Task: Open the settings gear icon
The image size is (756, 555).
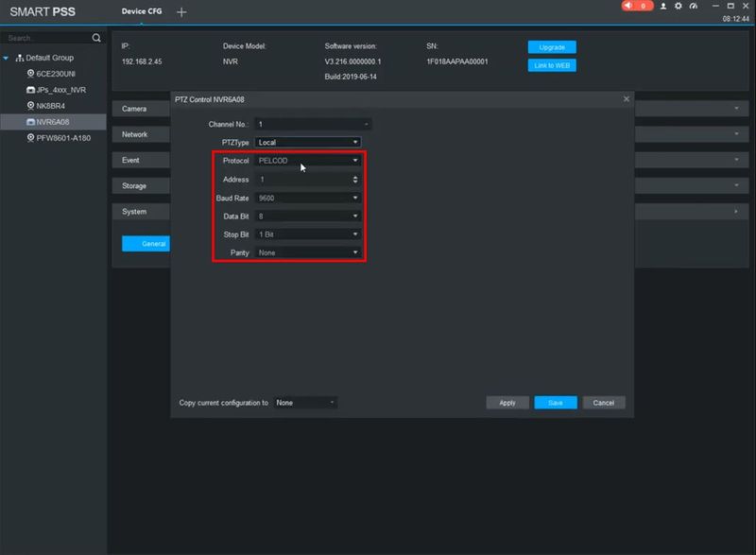Action: (678, 6)
